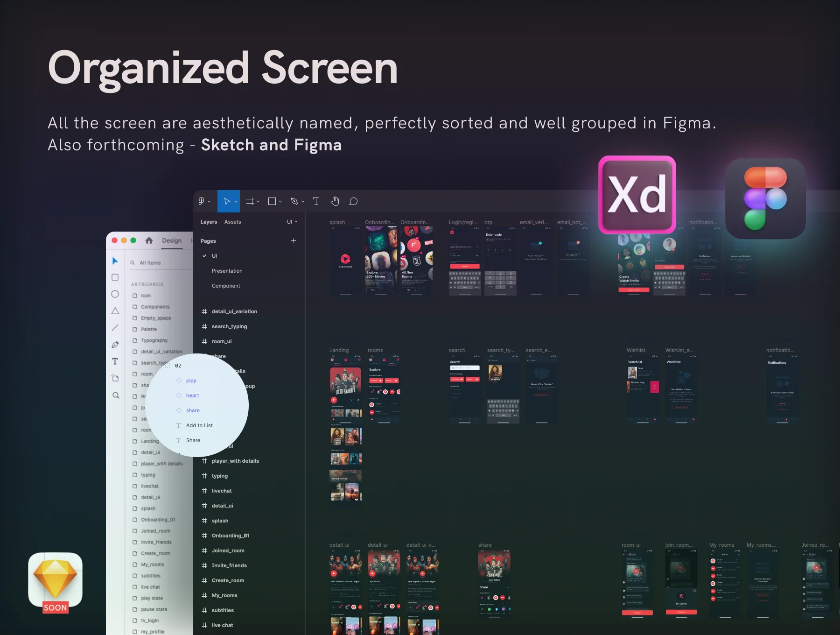Select the triangle tool in Sketch sidebar

pos(115,311)
